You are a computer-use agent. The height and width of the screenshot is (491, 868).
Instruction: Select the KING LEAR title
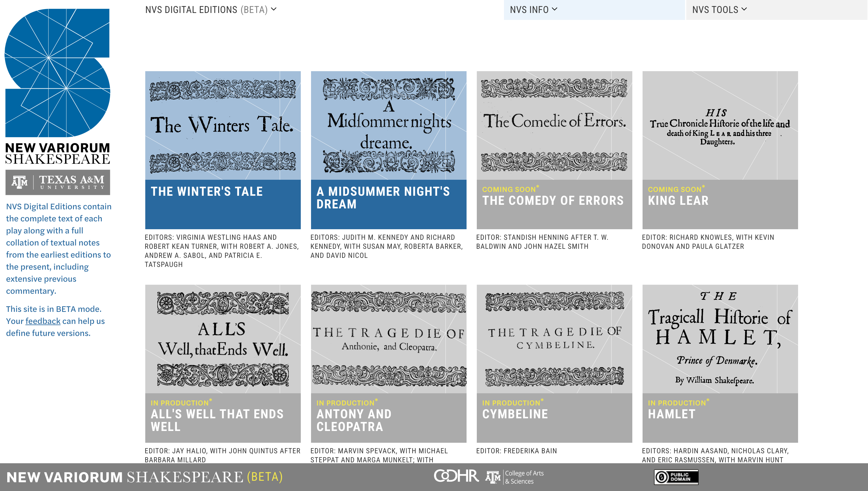pos(678,201)
